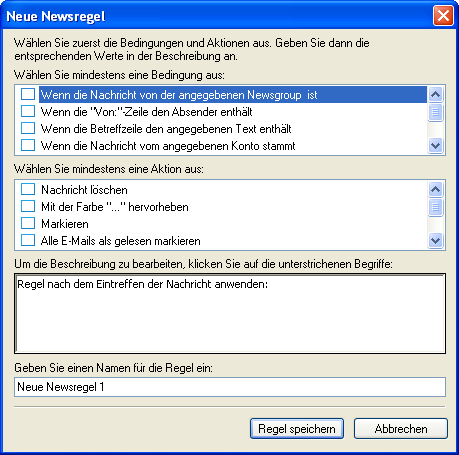Enable the 'Nachricht löschen' action
This screenshot has width=459, height=455.
pos(28,189)
